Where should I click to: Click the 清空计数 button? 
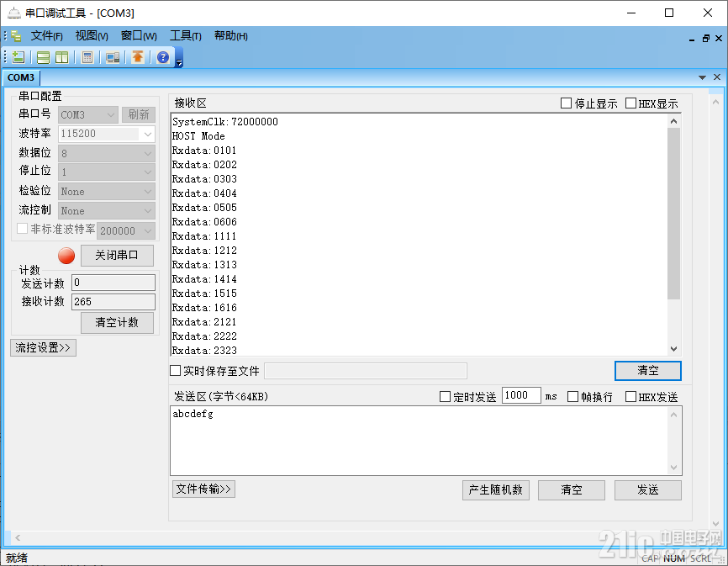pos(117,323)
